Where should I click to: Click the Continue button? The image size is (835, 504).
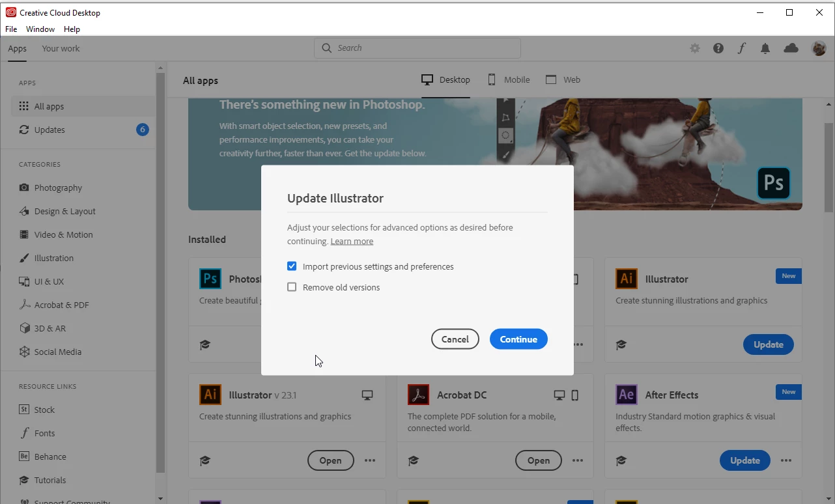tap(518, 339)
